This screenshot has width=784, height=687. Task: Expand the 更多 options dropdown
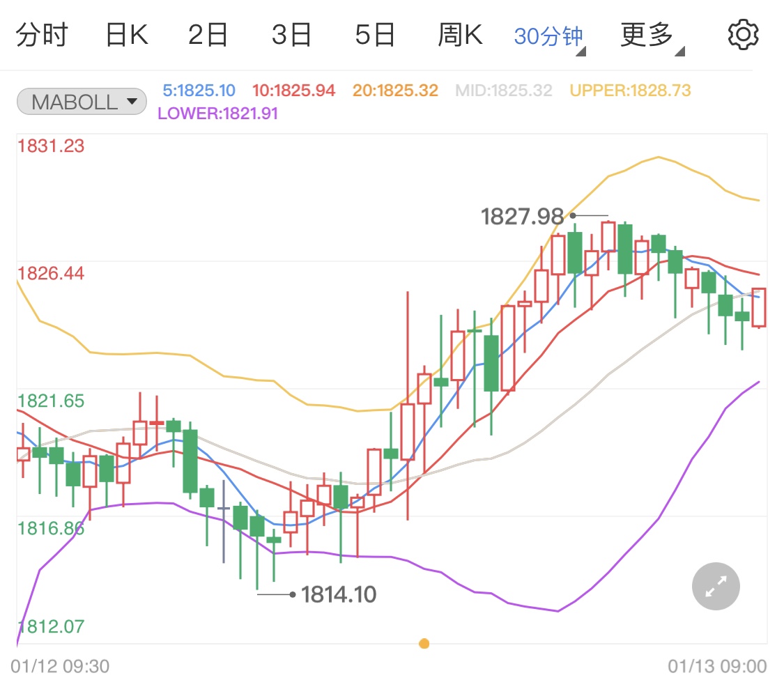tap(652, 37)
